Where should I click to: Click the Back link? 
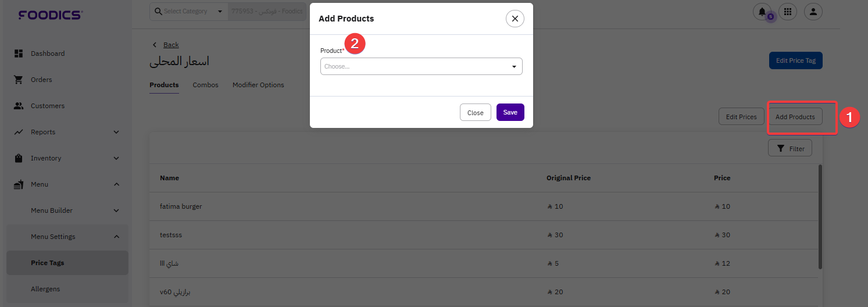[x=171, y=45]
